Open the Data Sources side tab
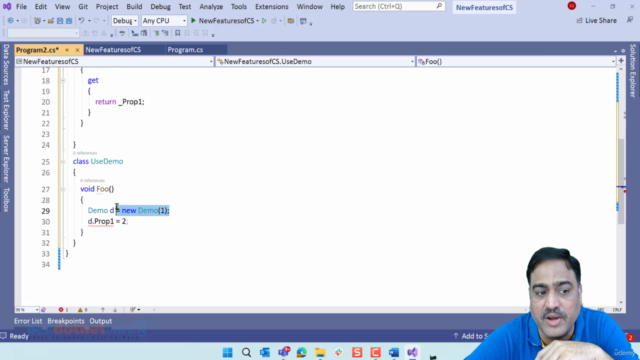 6,64
